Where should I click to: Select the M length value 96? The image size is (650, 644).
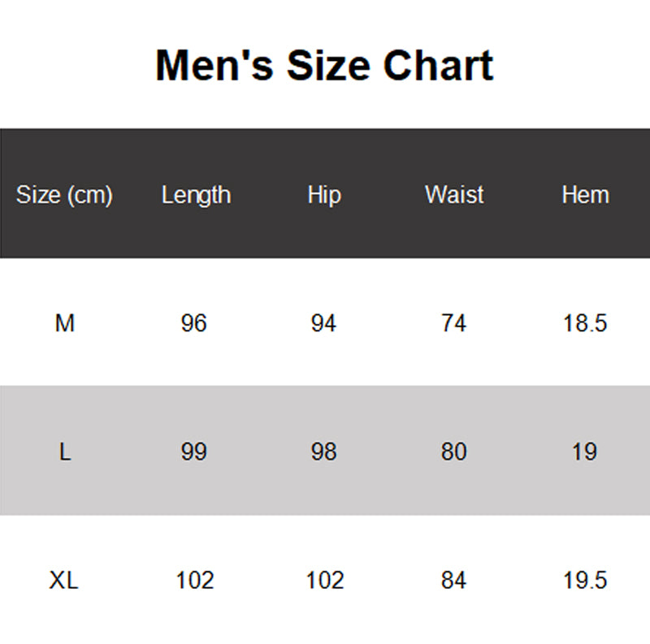coord(194,323)
